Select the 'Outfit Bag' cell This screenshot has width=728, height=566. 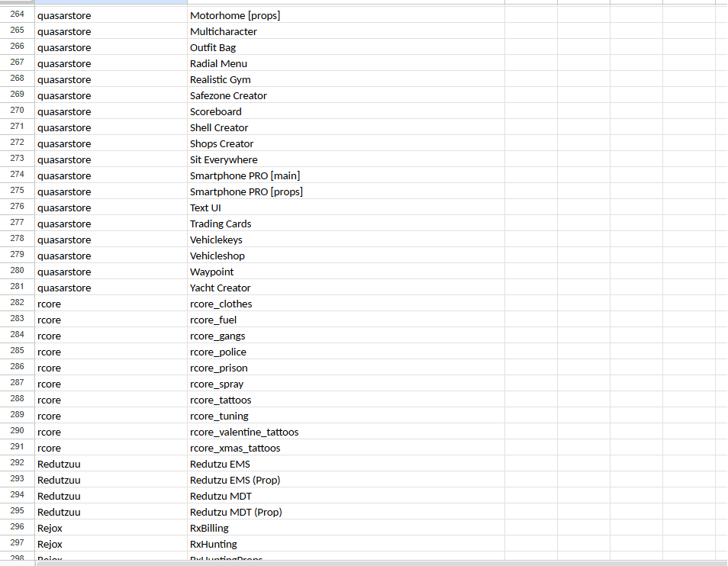coord(346,47)
